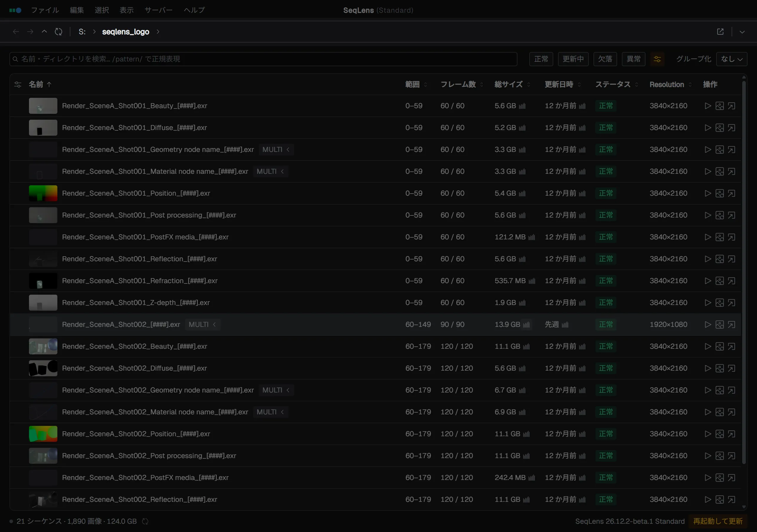Sort by the ステータス column header
The height and width of the screenshot is (532, 757).
(617, 85)
